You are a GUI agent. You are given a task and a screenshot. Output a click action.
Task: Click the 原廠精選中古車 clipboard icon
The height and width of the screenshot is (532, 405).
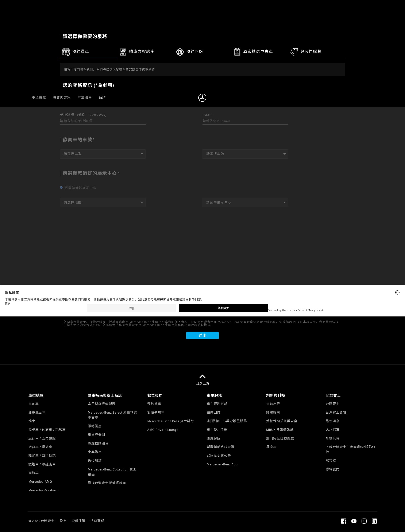tap(237, 52)
